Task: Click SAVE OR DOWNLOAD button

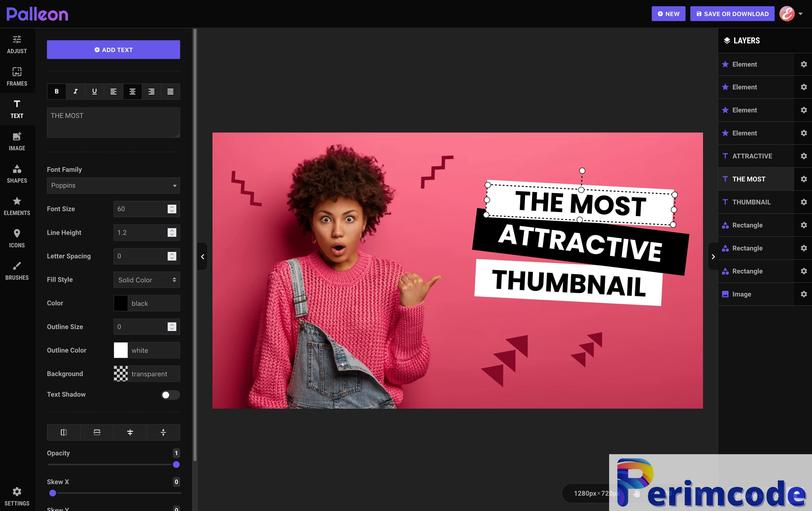Action: (x=732, y=13)
